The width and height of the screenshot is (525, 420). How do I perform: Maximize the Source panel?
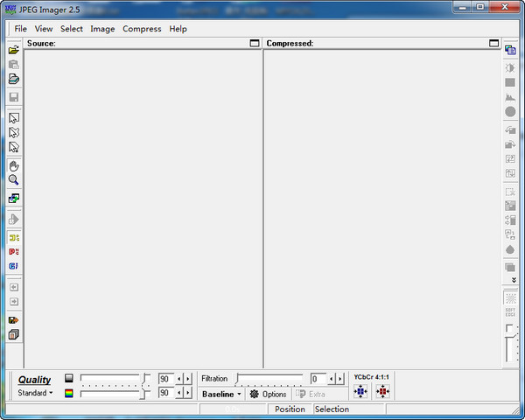click(255, 43)
